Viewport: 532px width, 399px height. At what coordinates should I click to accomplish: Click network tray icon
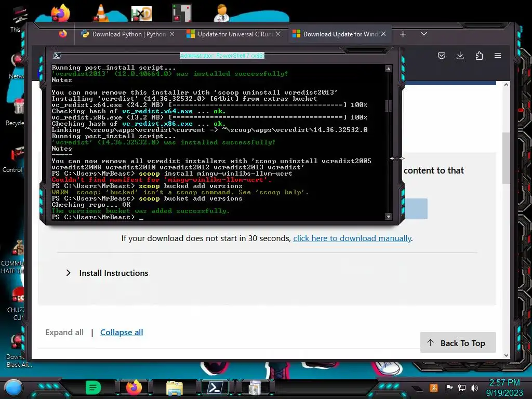(x=462, y=388)
